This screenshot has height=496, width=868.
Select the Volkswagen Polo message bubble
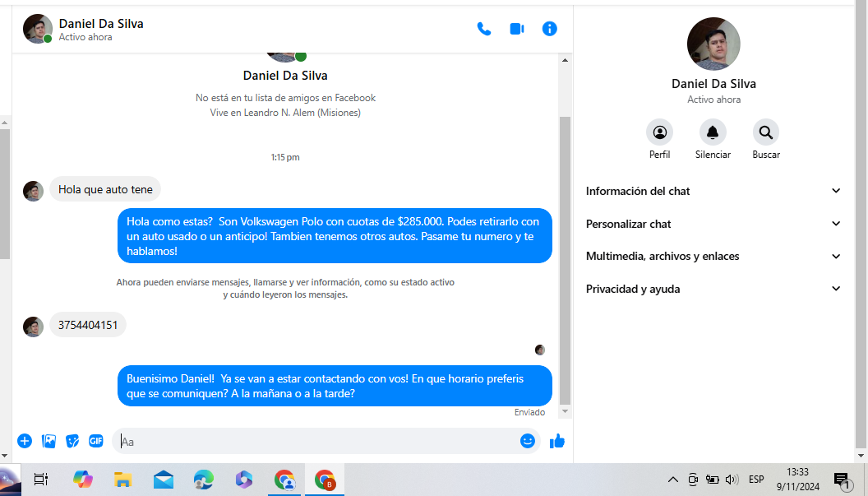tap(335, 236)
